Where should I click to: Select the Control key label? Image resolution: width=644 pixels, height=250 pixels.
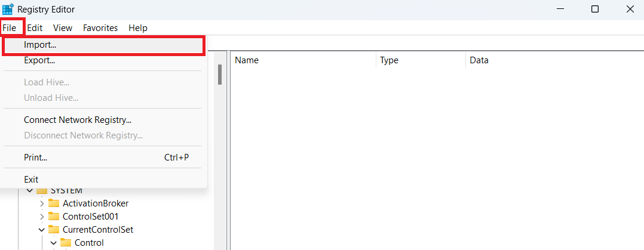(89, 242)
